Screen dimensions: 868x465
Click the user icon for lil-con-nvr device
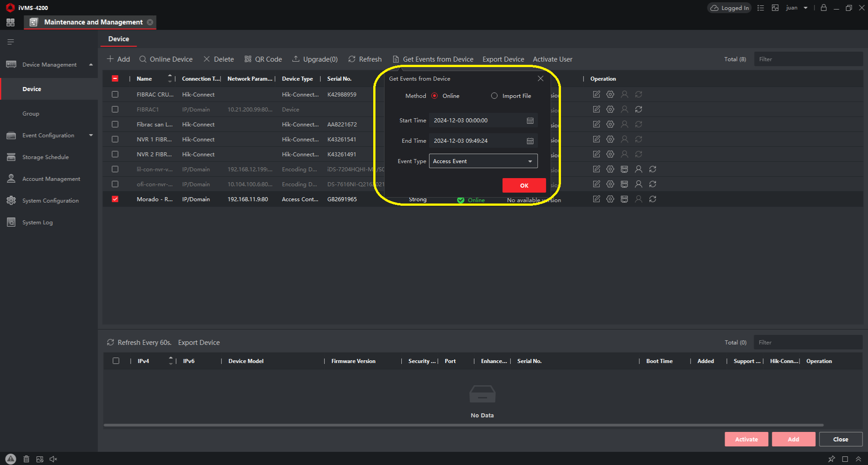[x=639, y=169]
